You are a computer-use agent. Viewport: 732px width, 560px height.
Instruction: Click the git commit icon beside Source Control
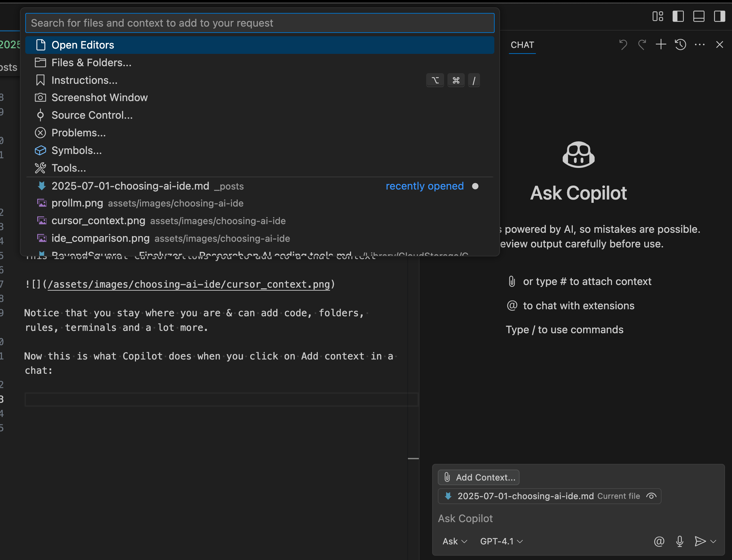(x=40, y=115)
